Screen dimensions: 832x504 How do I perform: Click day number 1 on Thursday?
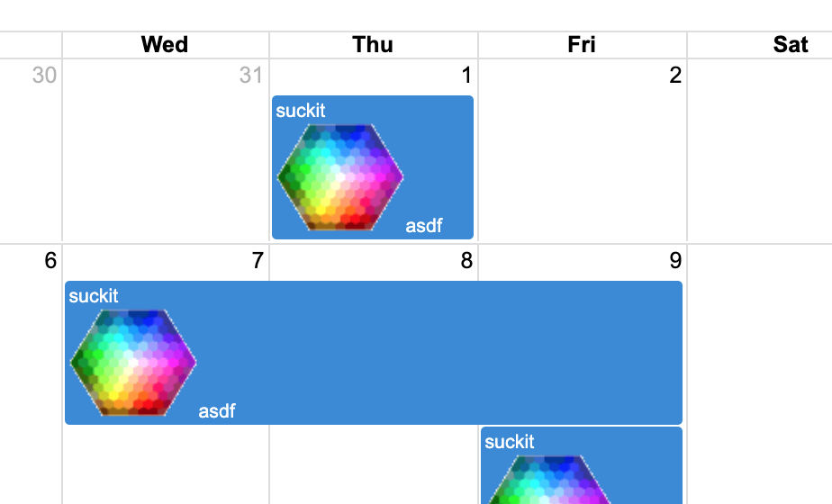click(466, 76)
